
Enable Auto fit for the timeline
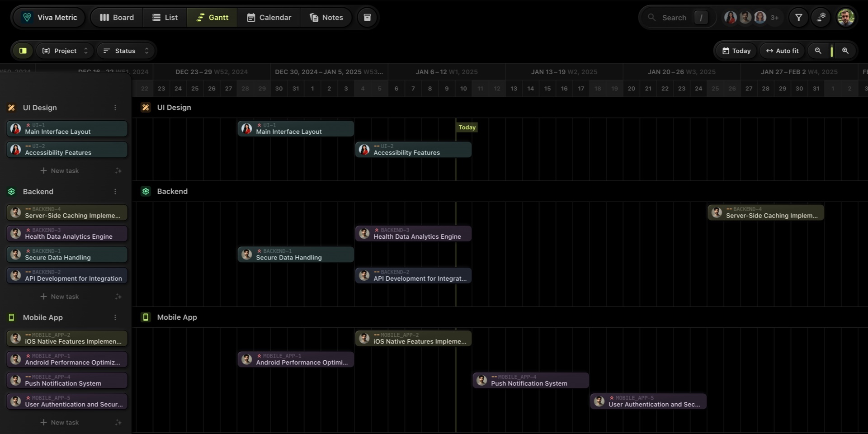point(782,51)
